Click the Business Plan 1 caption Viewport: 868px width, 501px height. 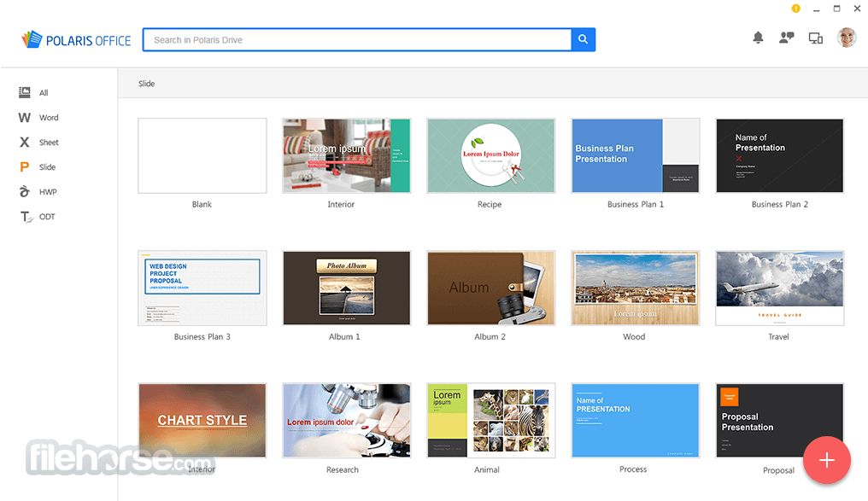coord(635,204)
